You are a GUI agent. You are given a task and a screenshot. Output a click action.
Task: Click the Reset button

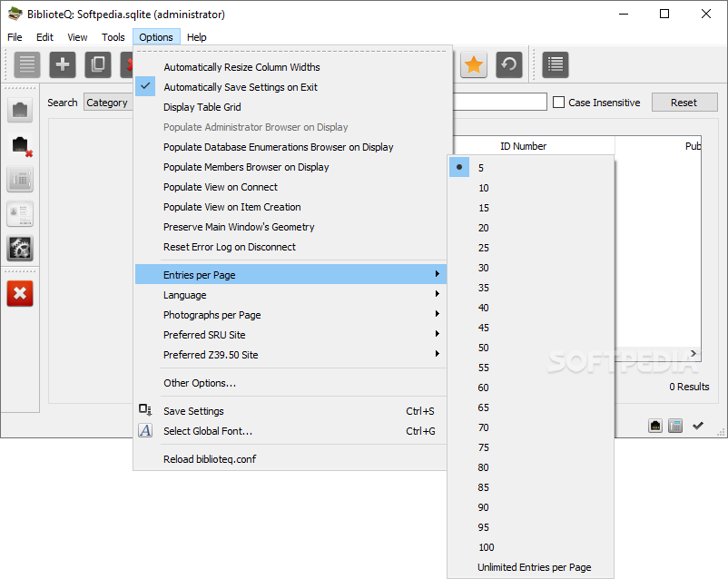684,103
